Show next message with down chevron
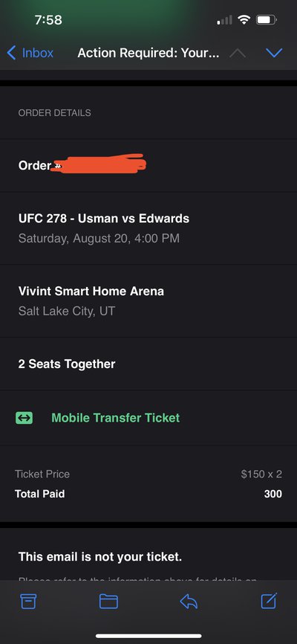 (x=274, y=53)
